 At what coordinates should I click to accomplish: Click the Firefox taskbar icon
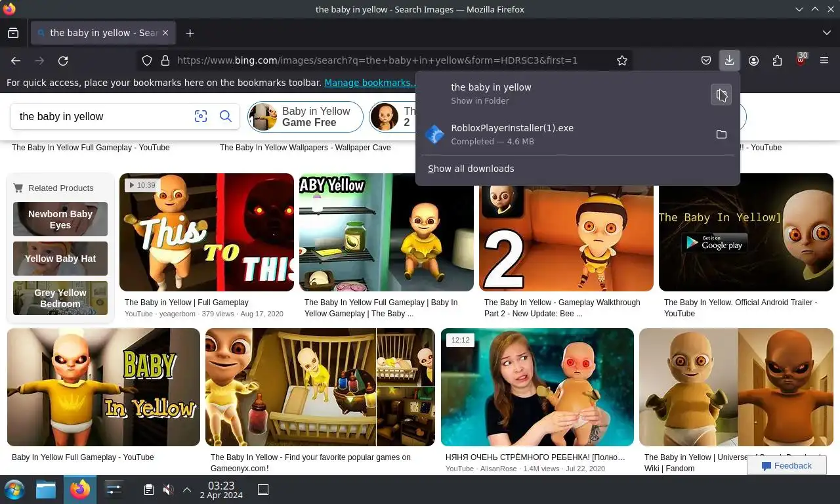[80, 490]
